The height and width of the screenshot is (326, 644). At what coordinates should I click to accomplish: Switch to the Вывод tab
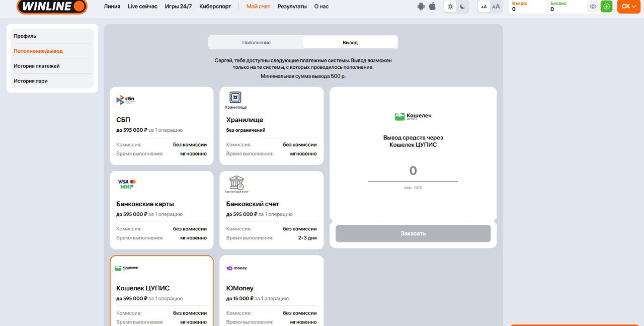(x=350, y=42)
